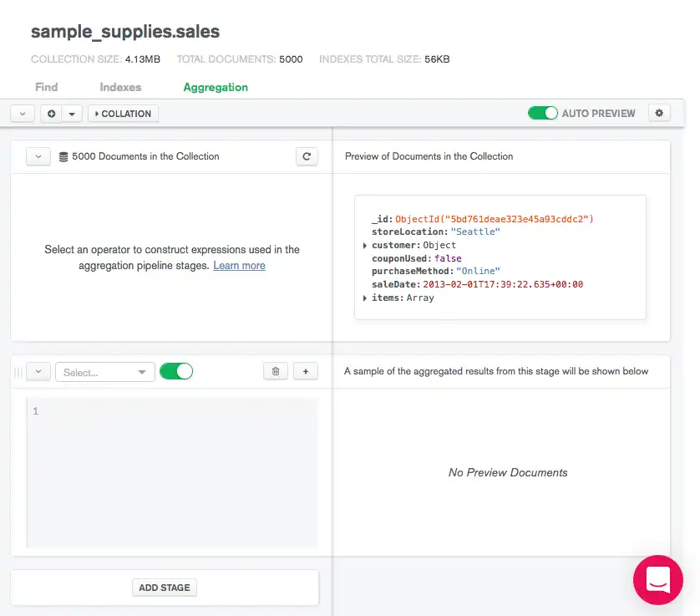Open pipeline settings via the gear icon
Viewport: 700px width, 616px height.
659,113
